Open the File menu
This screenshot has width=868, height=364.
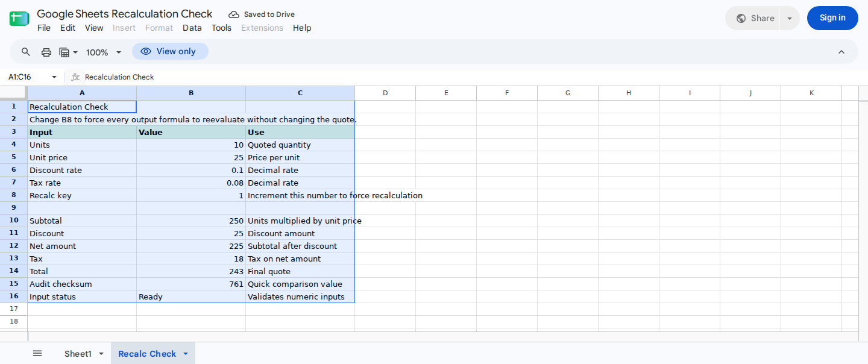[44, 28]
